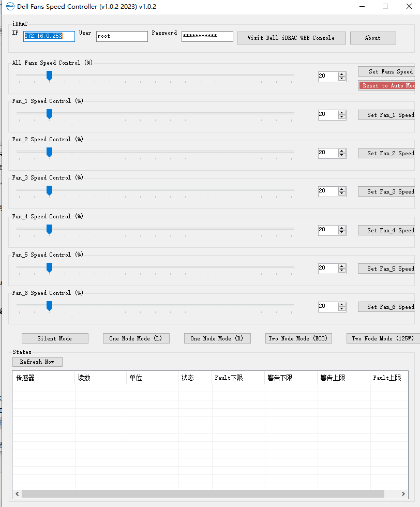Click the 警告下限 column header

(x=291, y=378)
